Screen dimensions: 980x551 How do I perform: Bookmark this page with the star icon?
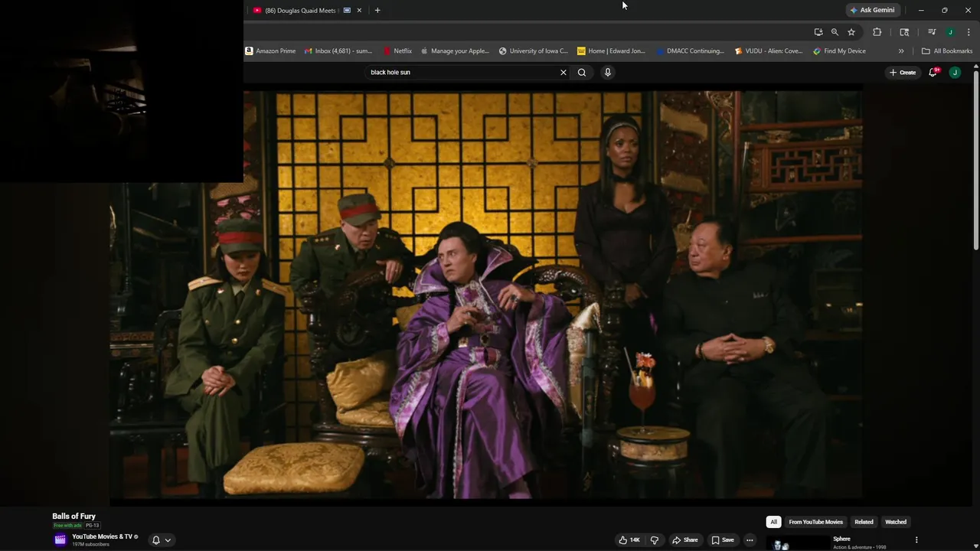tap(851, 32)
